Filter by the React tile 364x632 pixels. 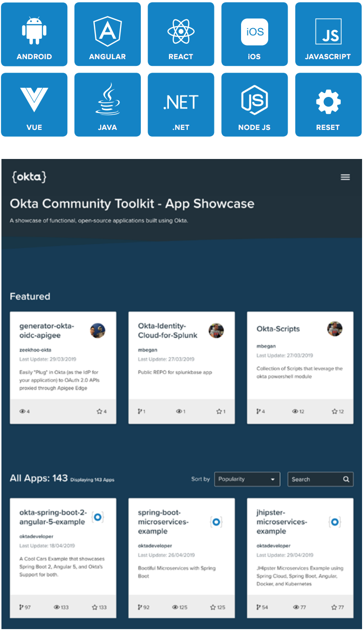(x=181, y=34)
